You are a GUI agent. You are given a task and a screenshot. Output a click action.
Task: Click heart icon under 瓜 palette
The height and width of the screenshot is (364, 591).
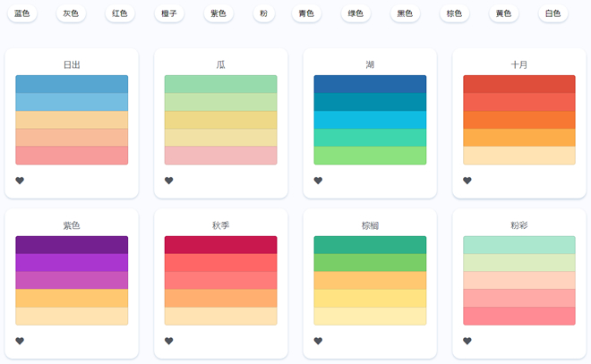[x=168, y=181]
